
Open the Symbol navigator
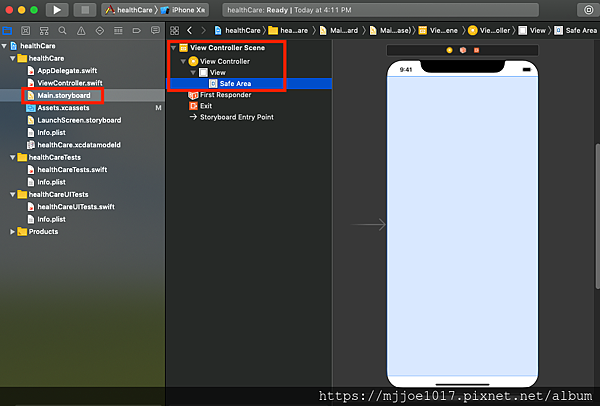point(44,31)
